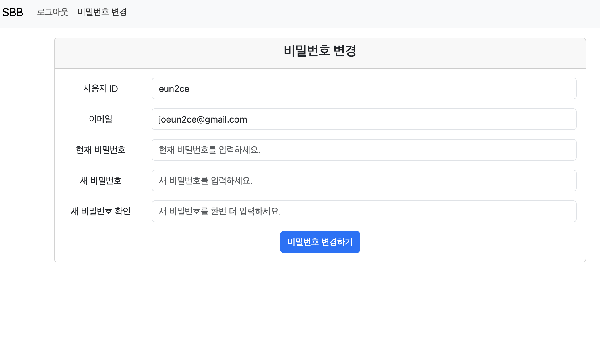Click the 사용자 ID label
The image size is (600, 364).
point(101,88)
